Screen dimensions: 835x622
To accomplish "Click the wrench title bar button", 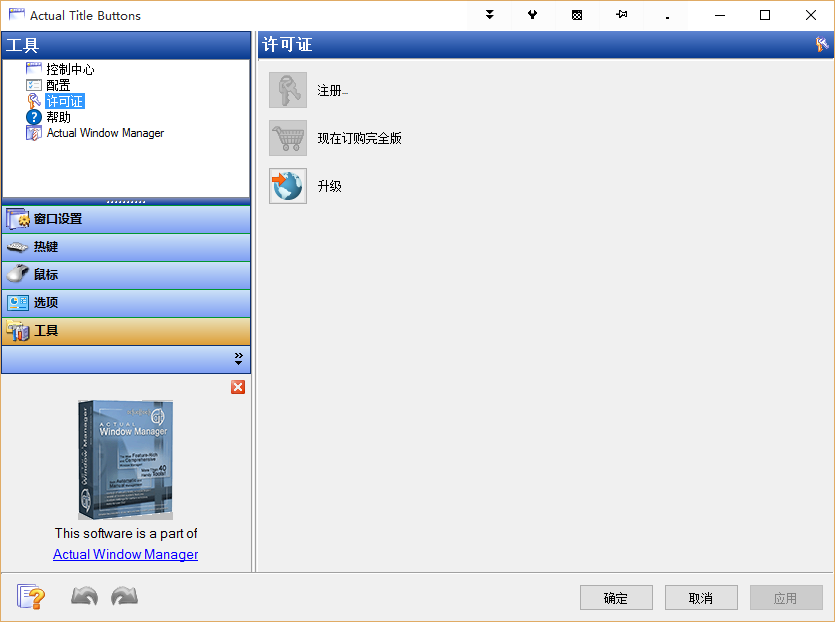I will tap(533, 15).
